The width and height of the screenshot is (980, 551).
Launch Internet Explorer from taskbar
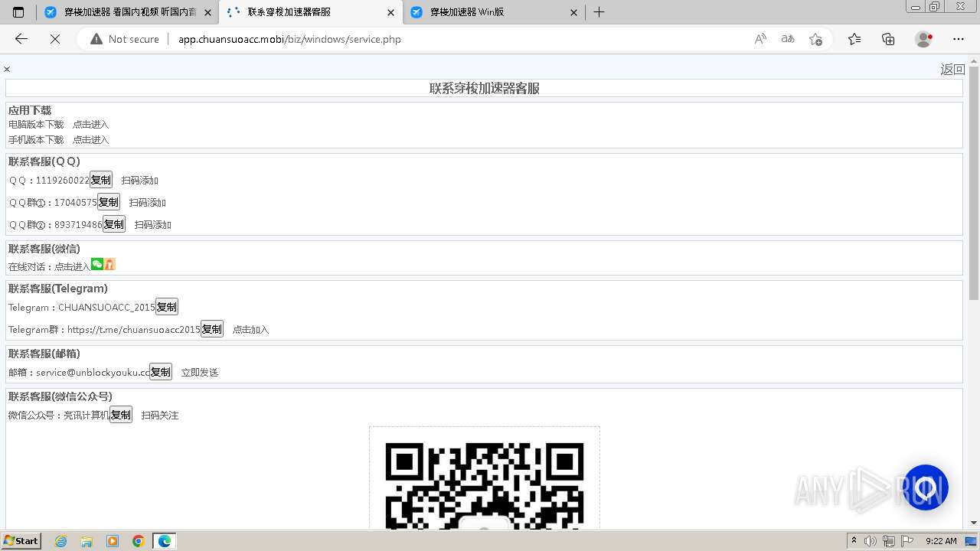click(60, 541)
